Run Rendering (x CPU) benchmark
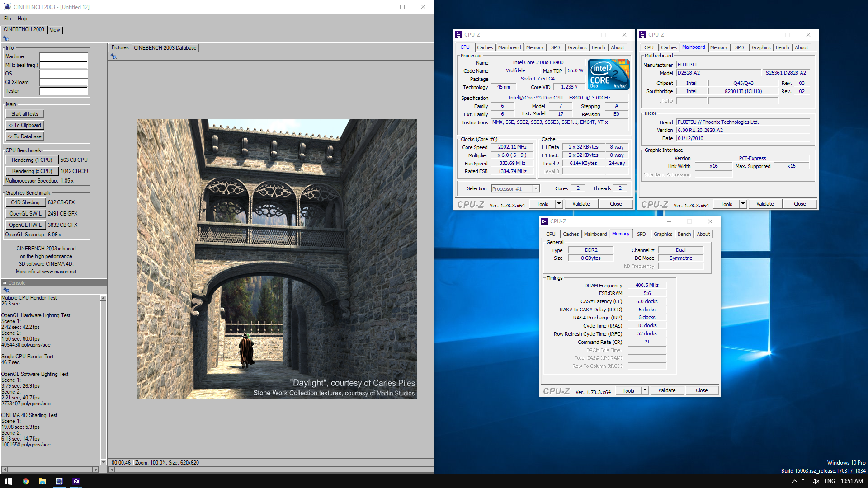868x488 pixels. [32, 171]
